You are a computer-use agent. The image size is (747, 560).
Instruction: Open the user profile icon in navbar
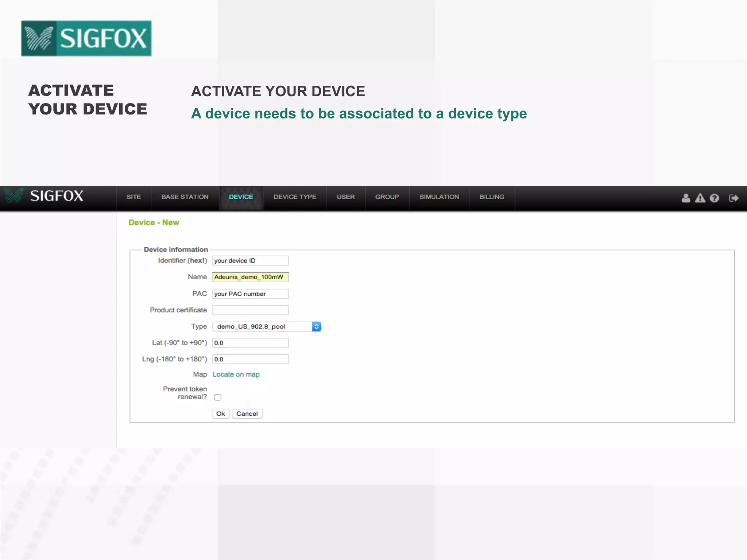(686, 198)
